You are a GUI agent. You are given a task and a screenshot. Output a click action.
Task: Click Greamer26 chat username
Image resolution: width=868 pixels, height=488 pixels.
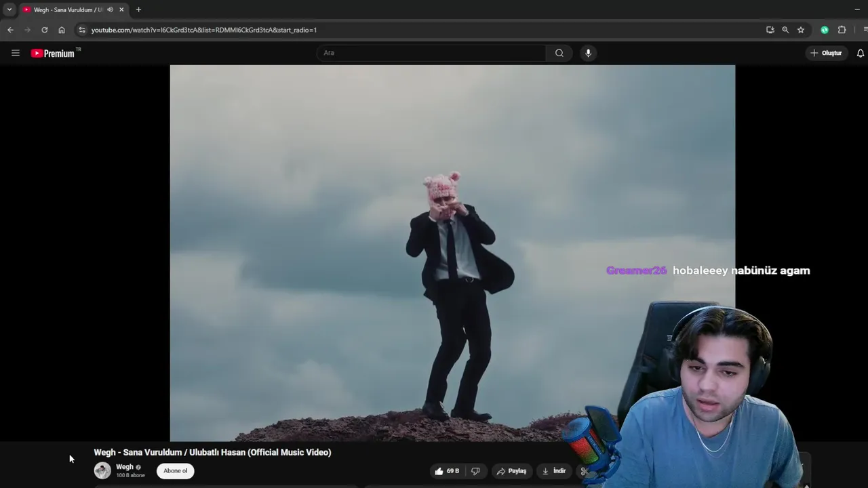pos(636,270)
